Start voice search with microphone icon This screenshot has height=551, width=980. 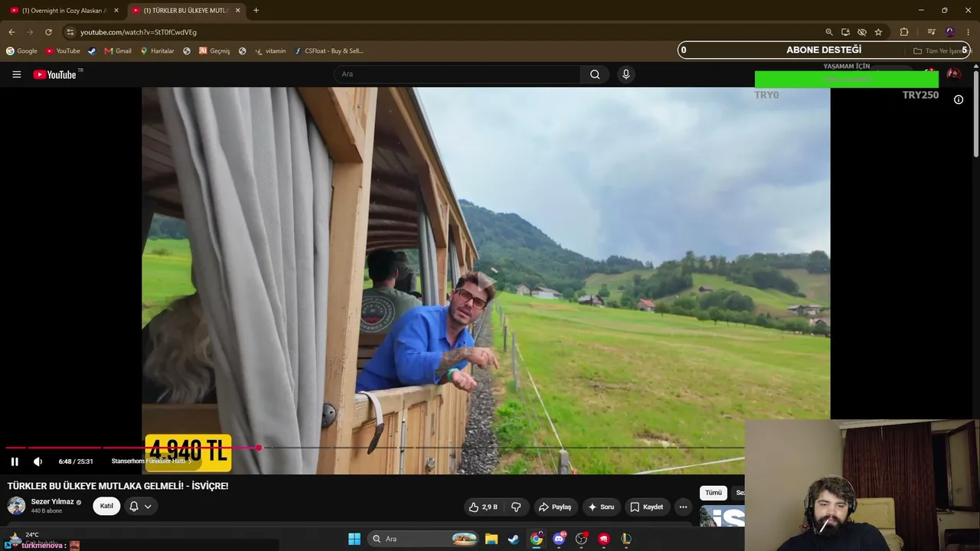[x=626, y=74]
